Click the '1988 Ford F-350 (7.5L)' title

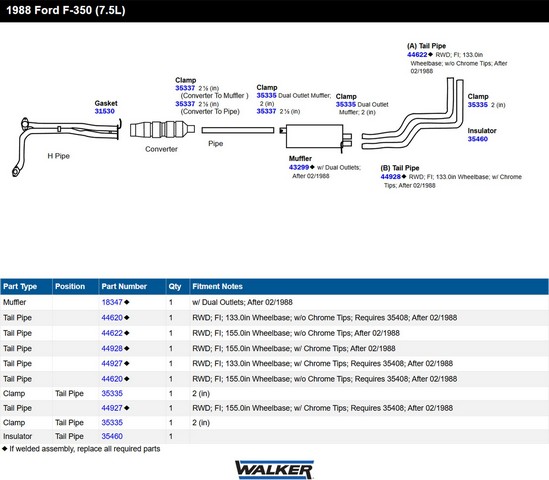pos(66,10)
